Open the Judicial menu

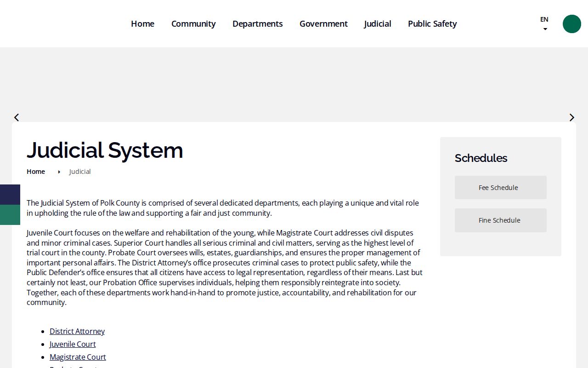pos(378,24)
